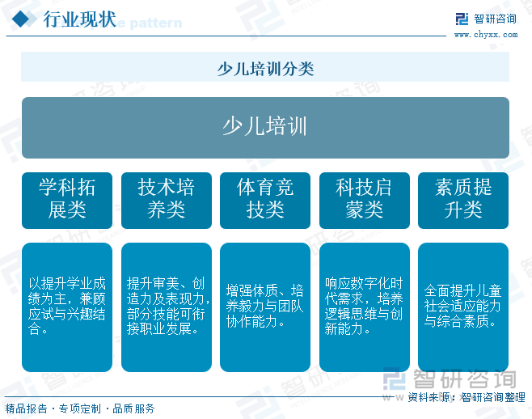The image size is (532, 419).
Task: Choose the 科技启蒙类 category box
Action: 365,201
